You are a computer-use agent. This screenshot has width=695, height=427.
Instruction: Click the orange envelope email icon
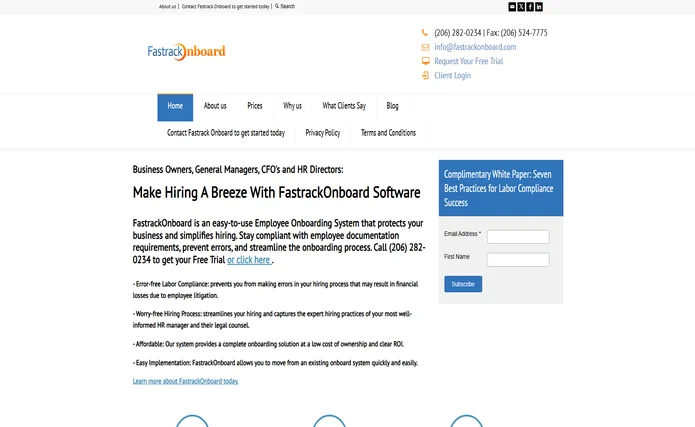(425, 47)
